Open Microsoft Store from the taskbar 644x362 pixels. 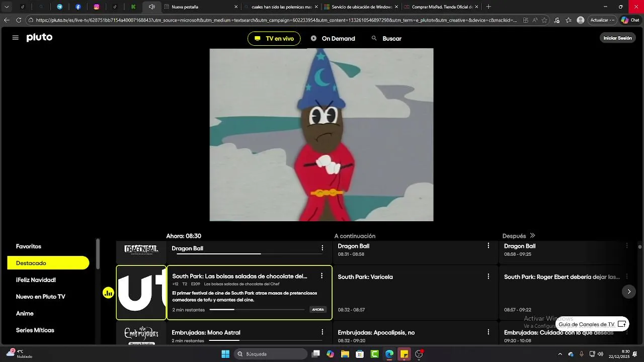click(360, 354)
